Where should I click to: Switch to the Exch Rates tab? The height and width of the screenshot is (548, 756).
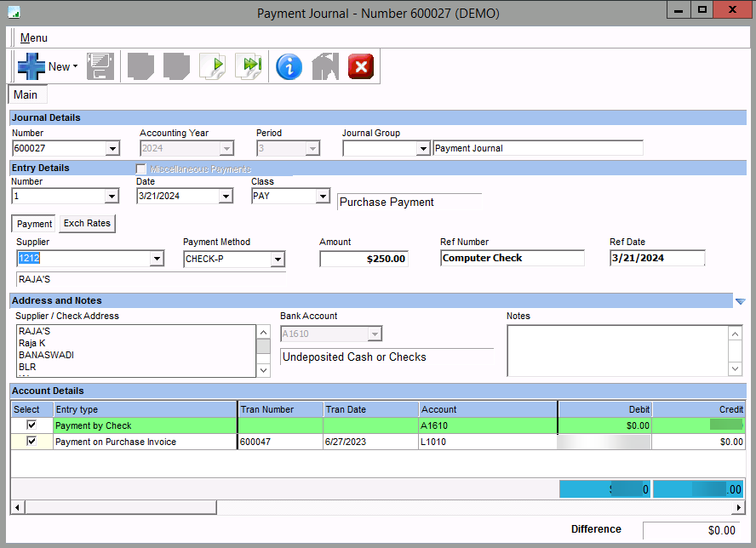tap(86, 224)
